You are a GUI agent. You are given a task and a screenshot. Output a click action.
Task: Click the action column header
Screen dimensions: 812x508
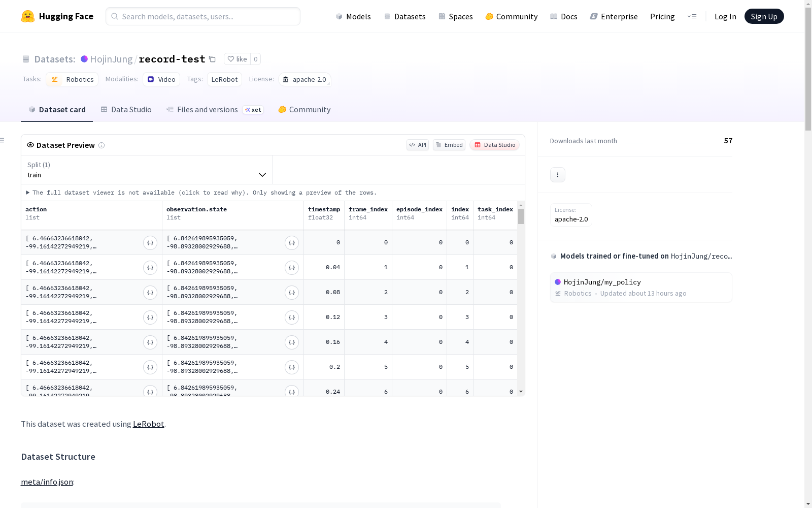click(91, 215)
